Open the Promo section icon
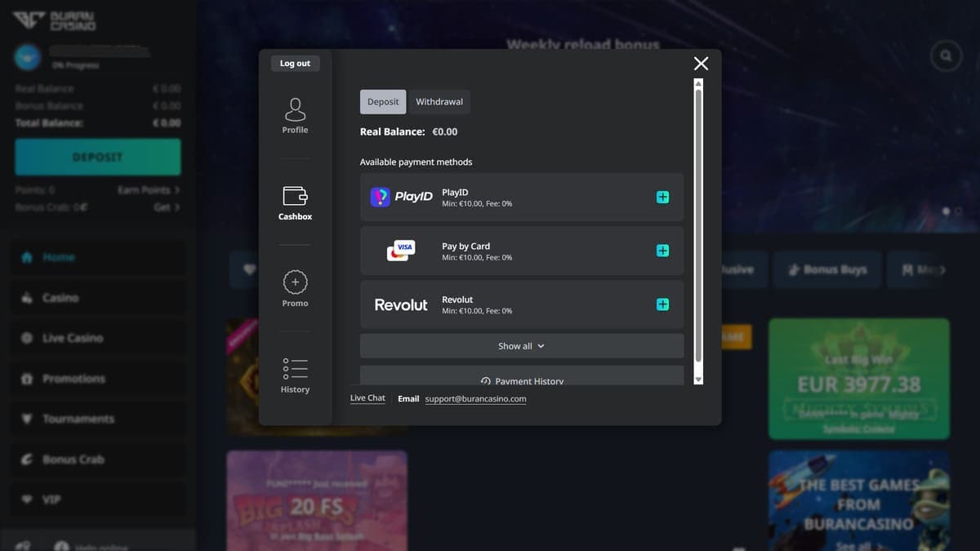This screenshot has height=551, width=980. (295, 282)
